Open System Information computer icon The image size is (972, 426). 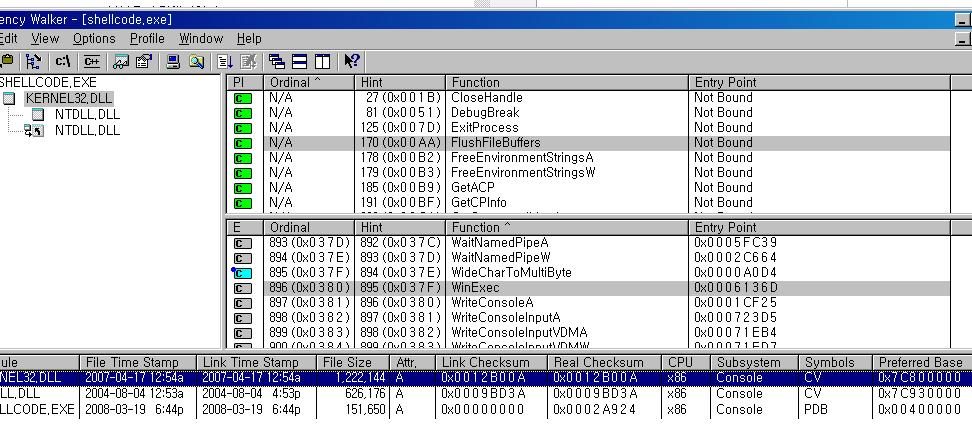click(174, 61)
